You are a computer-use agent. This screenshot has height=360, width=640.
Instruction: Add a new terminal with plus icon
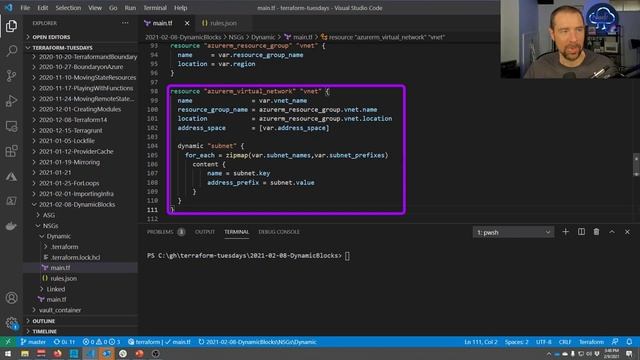pos(565,232)
